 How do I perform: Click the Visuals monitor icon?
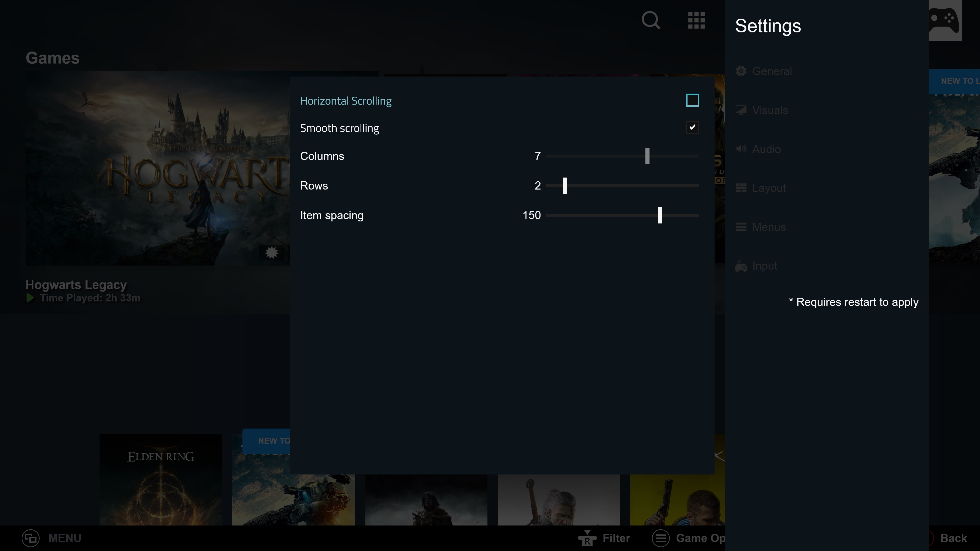741,110
